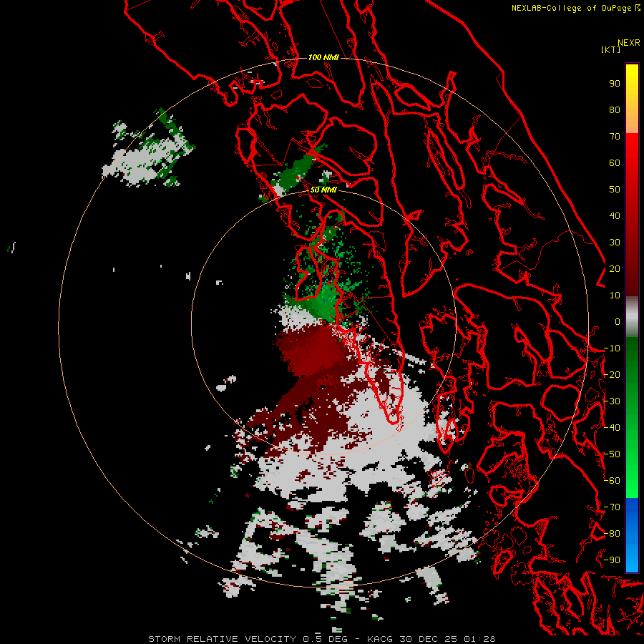Click the -20 value on velocity scale
Viewport: 644px width, 644px height.
click(612, 375)
